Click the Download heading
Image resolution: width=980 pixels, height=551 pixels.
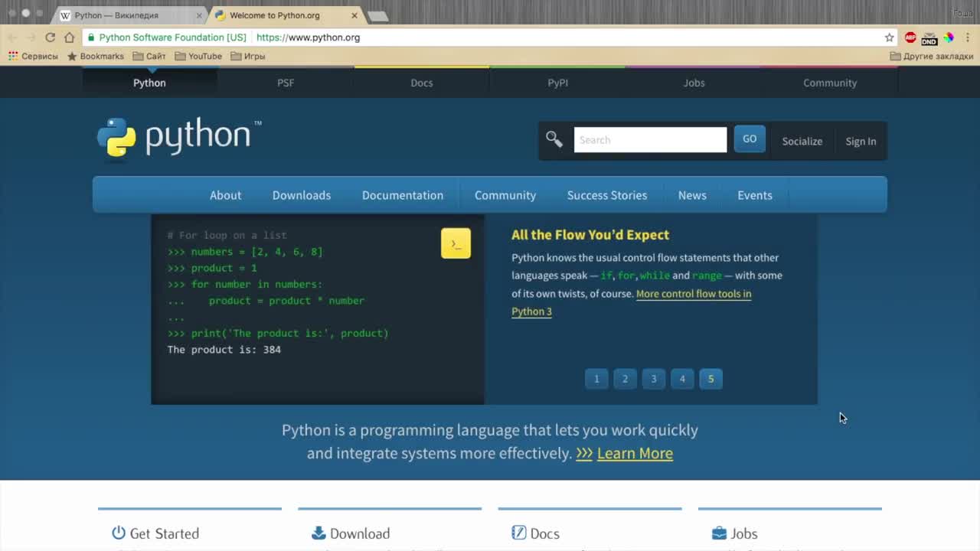360,533
